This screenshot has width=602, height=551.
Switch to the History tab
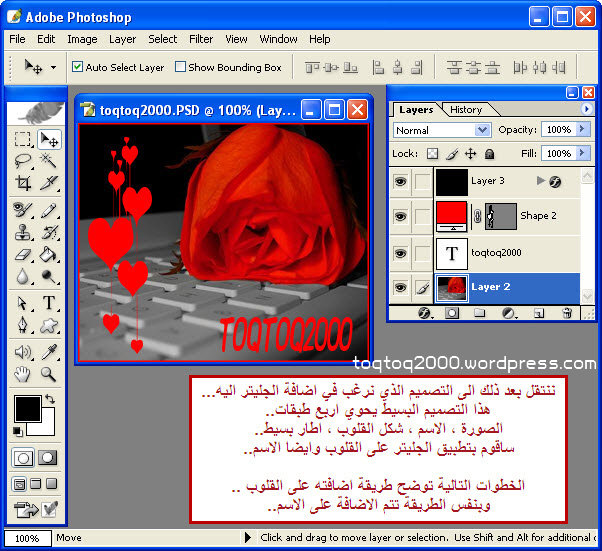[x=465, y=109]
